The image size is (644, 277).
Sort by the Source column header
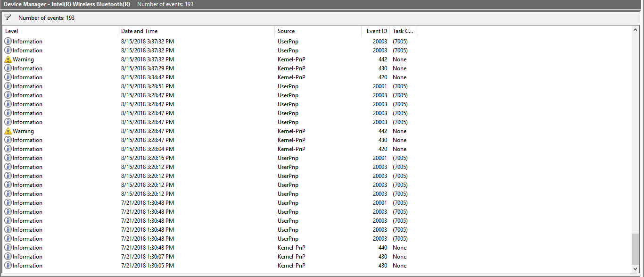[318, 31]
